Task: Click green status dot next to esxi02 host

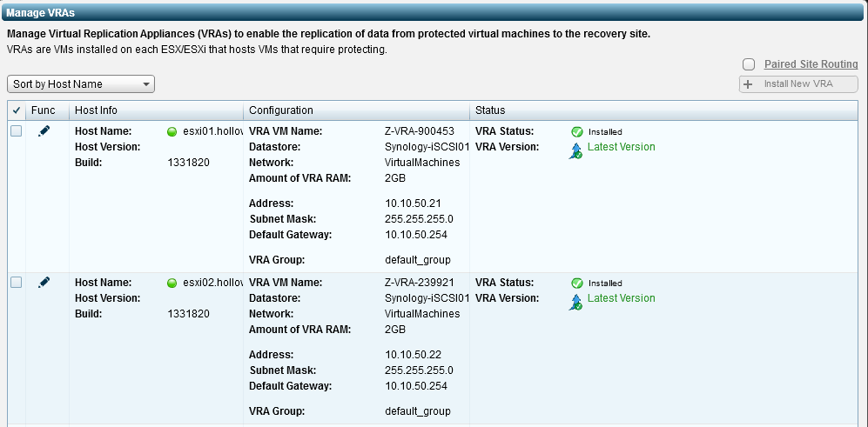Action: click(172, 284)
